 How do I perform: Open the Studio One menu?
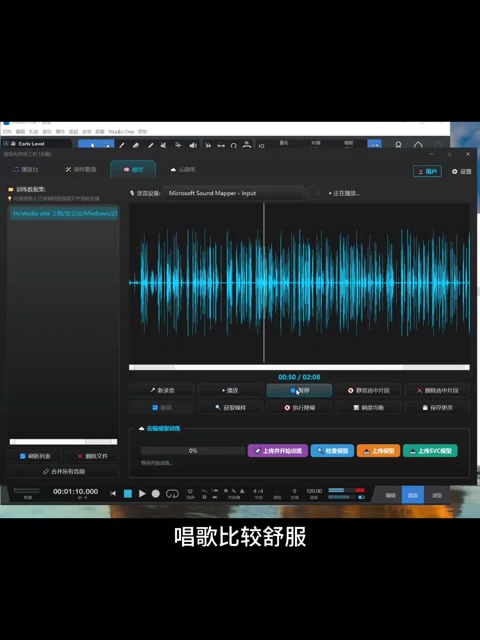pos(121,132)
